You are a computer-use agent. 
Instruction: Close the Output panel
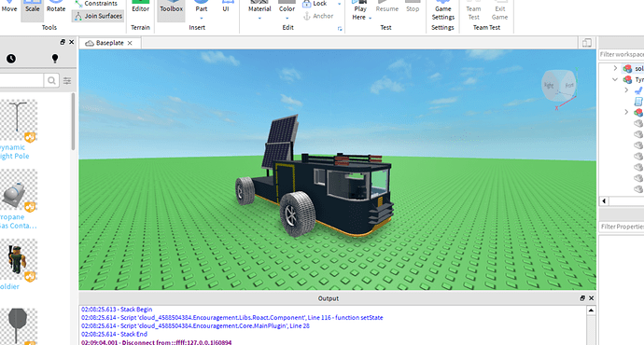[591, 298]
